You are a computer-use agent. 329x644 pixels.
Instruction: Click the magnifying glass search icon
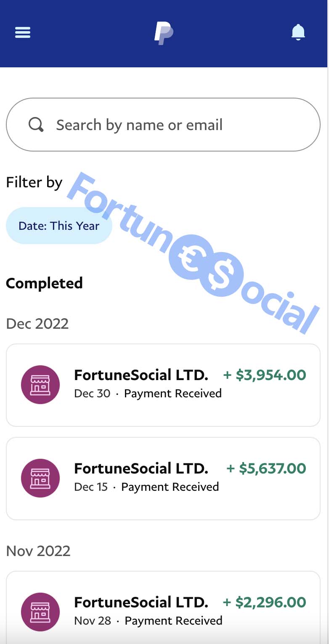pyautogui.click(x=36, y=125)
